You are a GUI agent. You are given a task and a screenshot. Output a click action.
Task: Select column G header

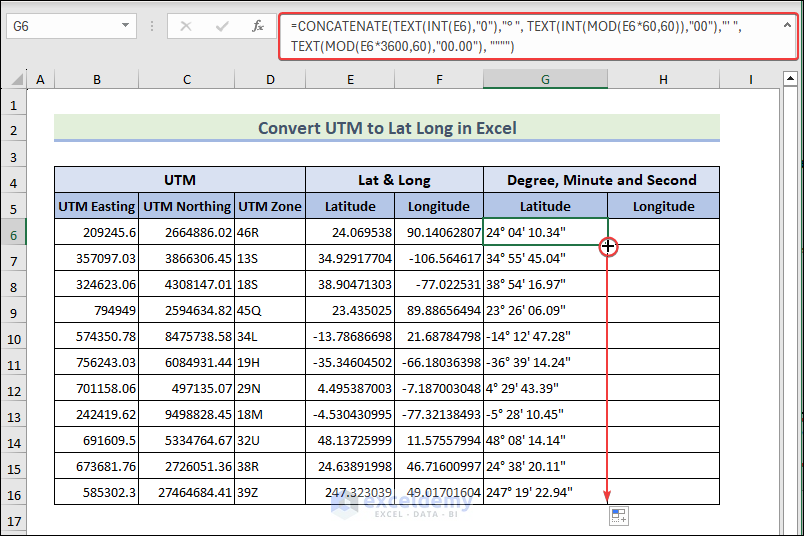point(545,80)
